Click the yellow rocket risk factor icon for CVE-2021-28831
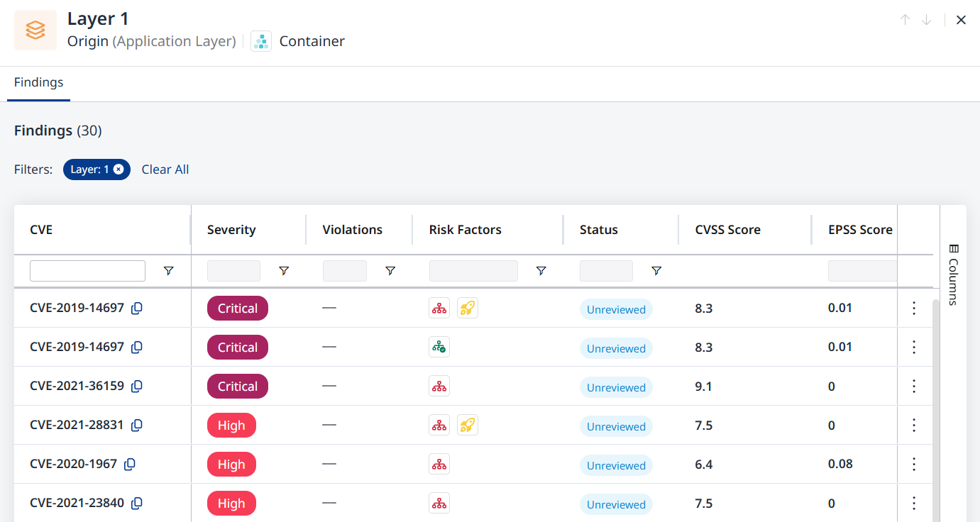980x522 pixels. point(467,426)
